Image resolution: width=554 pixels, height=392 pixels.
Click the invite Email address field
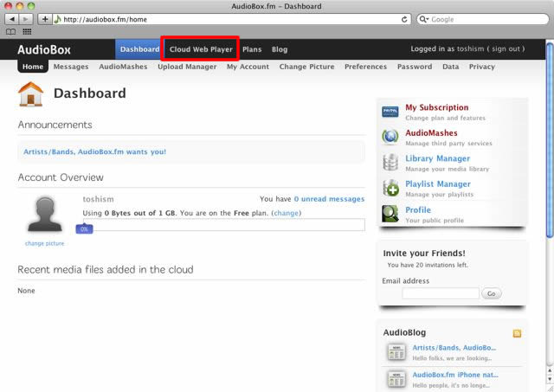441,293
